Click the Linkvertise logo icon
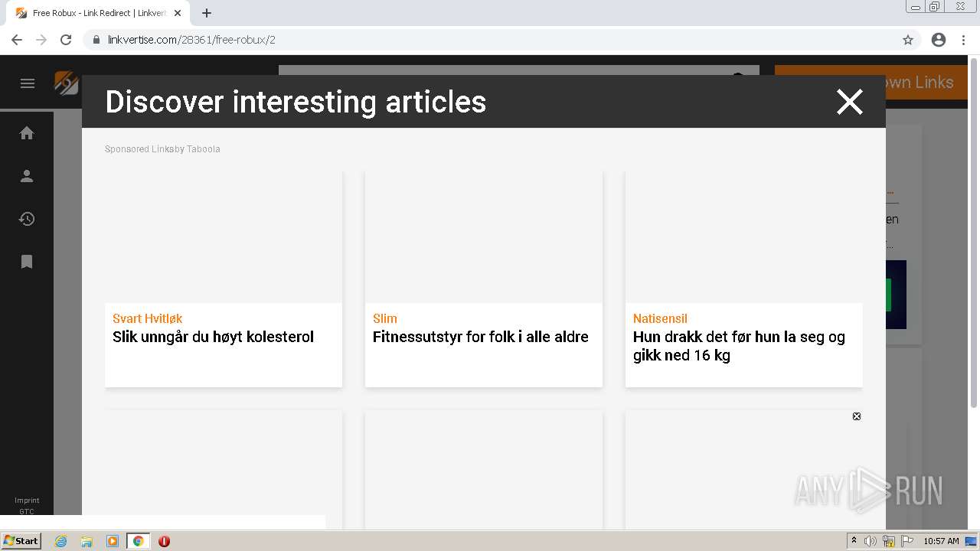The width and height of the screenshot is (980, 551). (67, 83)
